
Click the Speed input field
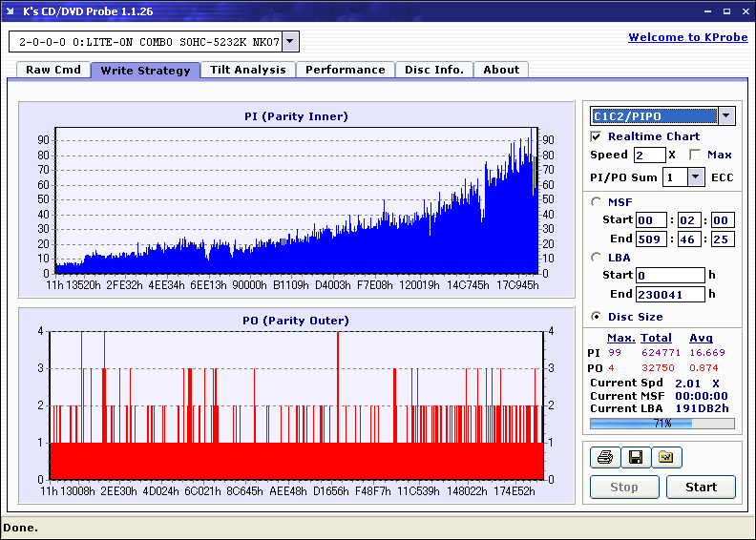tap(649, 155)
